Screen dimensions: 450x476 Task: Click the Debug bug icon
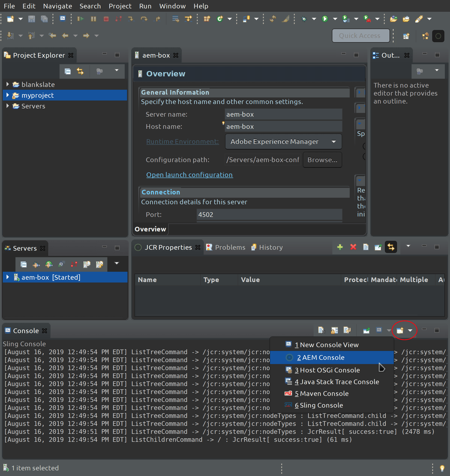point(304,19)
